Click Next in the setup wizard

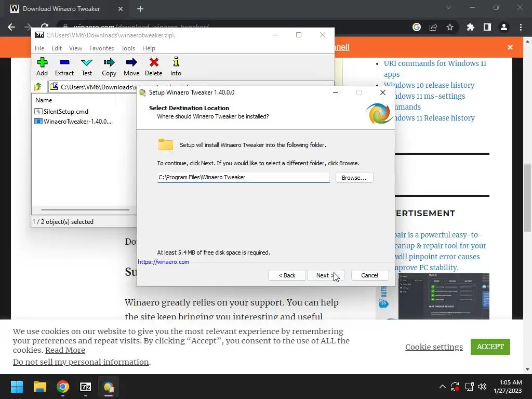tap(326, 275)
